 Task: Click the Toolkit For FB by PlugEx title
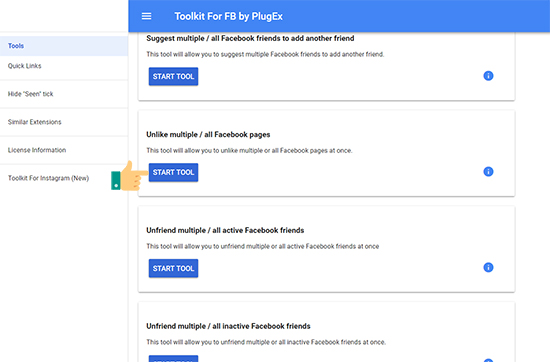229,16
